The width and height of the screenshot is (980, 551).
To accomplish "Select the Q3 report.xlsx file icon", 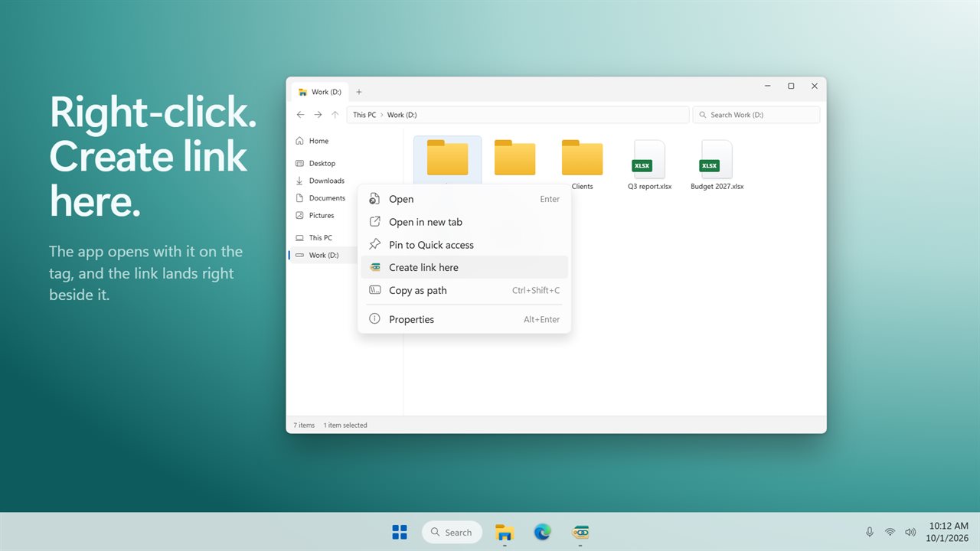I will click(x=649, y=159).
